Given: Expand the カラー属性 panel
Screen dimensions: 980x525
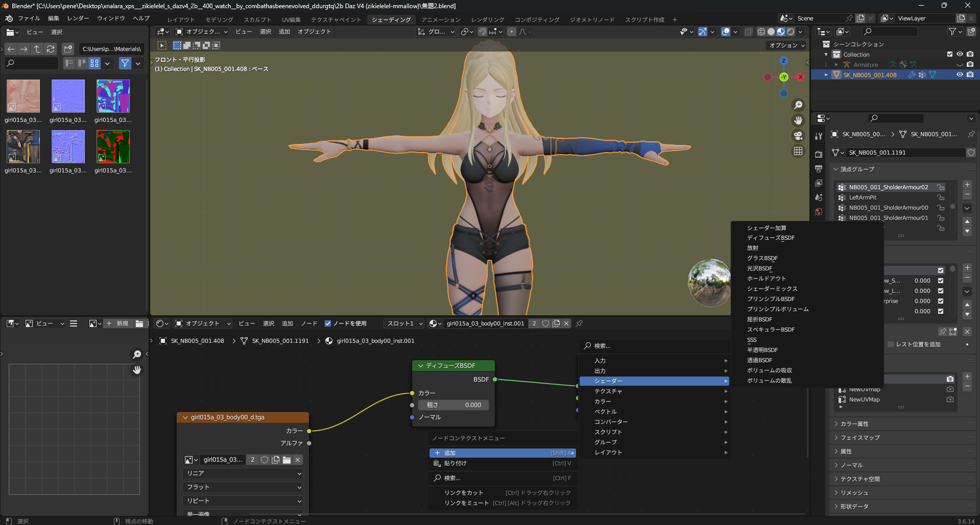Looking at the screenshot, I should pyautogui.click(x=836, y=424).
